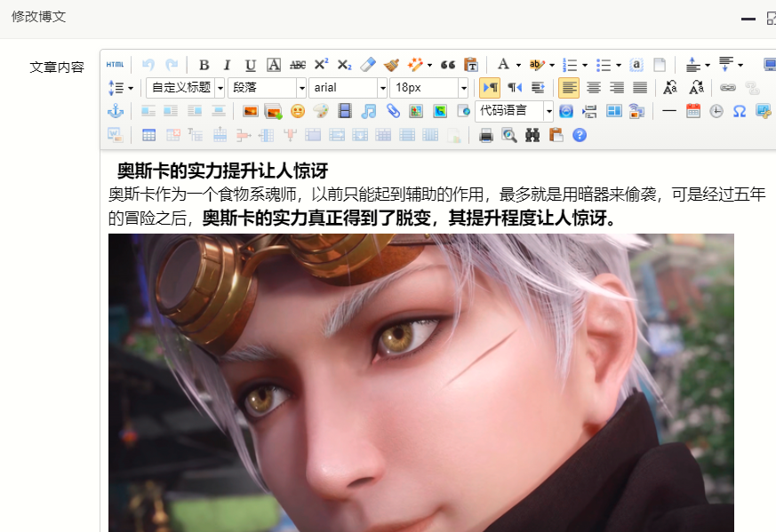Toggle strikethrough formatting

click(298, 65)
